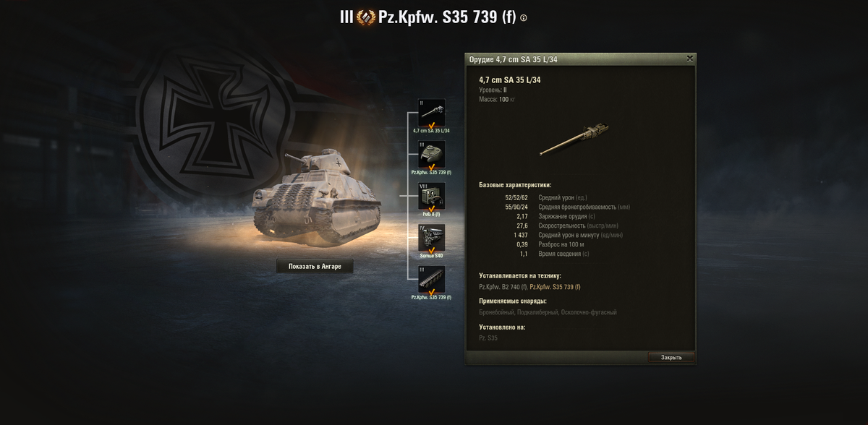This screenshot has height=425, width=868.
Task: Click "Показать в Ангаре" button
Action: [x=315, y=266]
